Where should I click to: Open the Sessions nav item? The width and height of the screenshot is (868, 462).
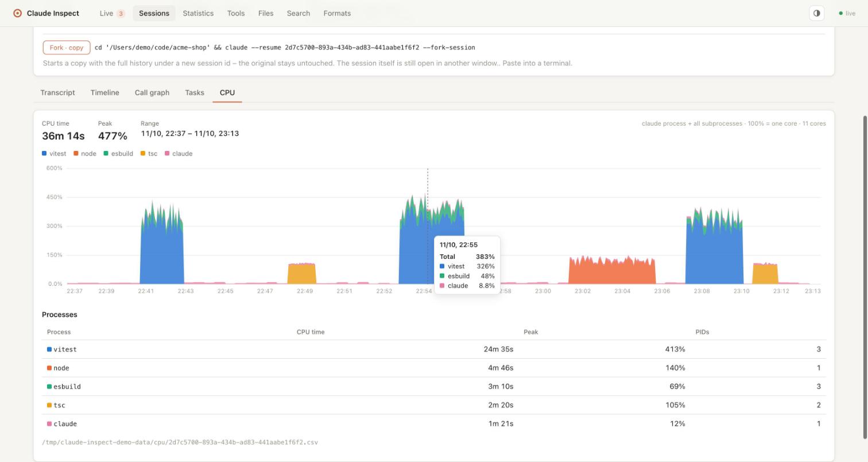click(154, 13)
